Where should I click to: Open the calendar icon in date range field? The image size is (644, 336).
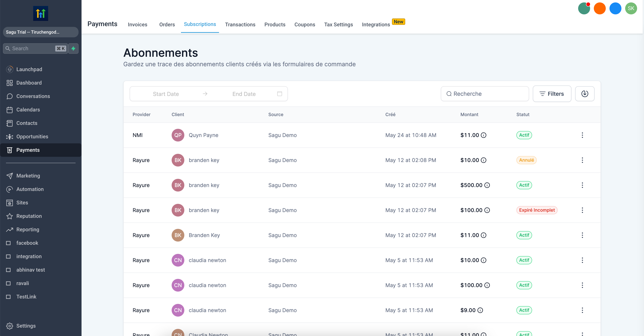(279, 94)
